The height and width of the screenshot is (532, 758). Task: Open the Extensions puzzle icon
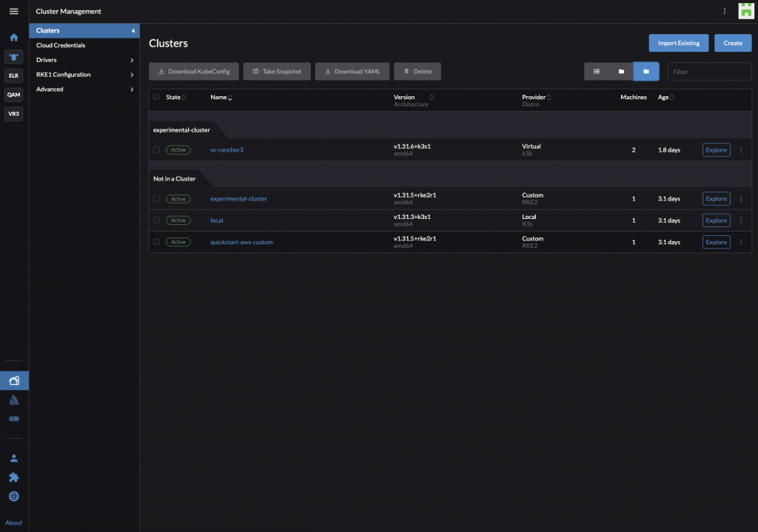coord(14,477)
